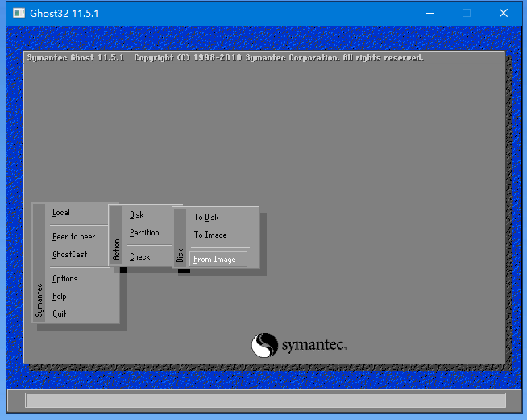
Task: Minimize the Ghost32 window
Action: point(430,13)
